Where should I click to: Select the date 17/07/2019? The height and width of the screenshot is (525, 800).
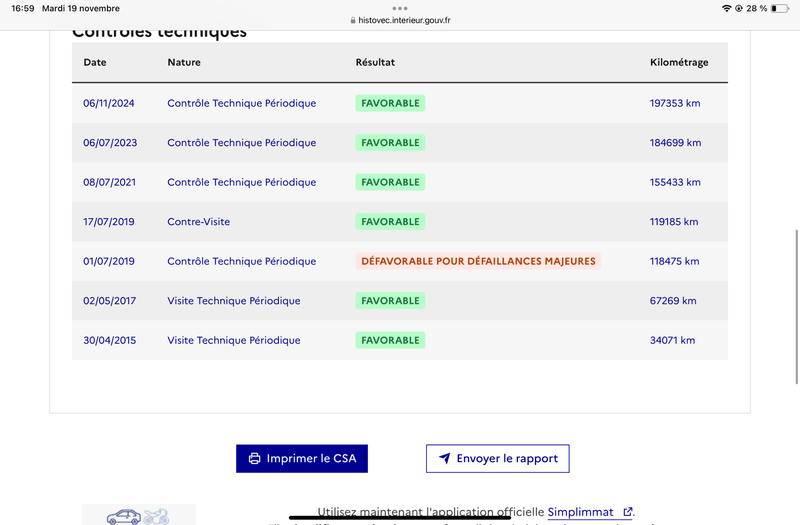click(x=109, y=222)
